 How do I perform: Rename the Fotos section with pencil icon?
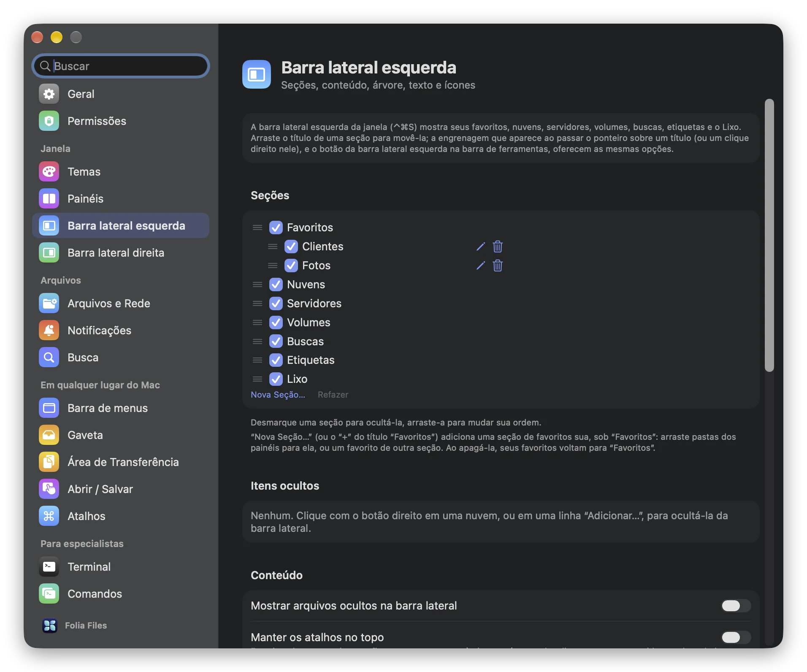[481, 266]
